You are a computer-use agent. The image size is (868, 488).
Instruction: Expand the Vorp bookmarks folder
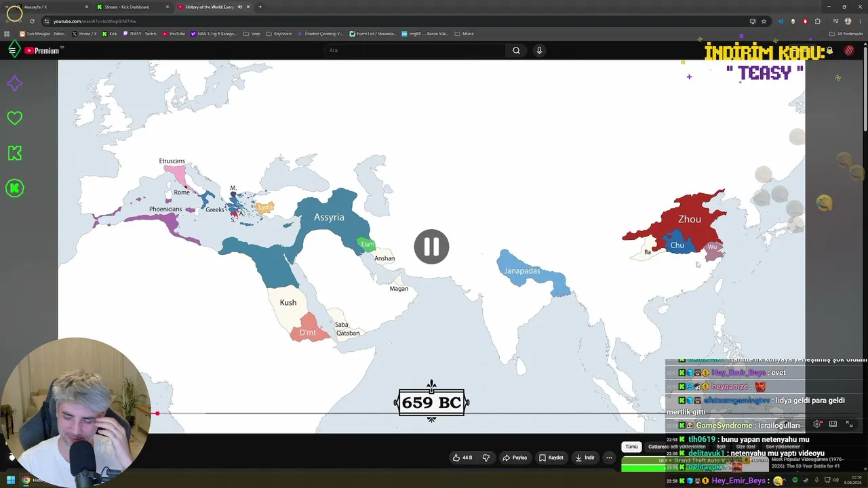[252, 34]
